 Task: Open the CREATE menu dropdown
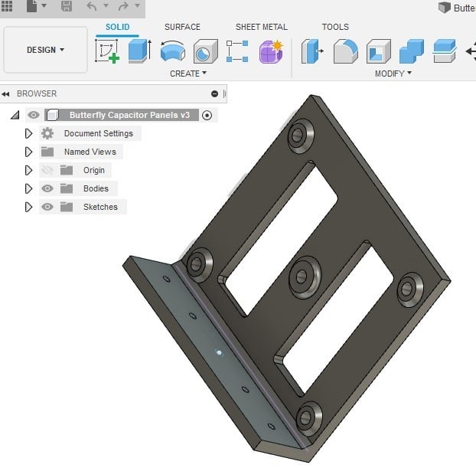[188, 74]
